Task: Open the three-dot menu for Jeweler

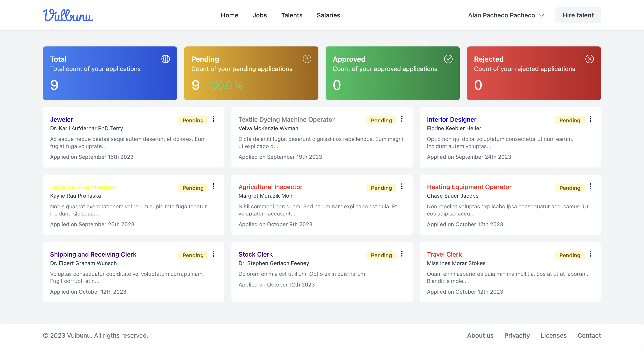Action: tap(214, 119)
